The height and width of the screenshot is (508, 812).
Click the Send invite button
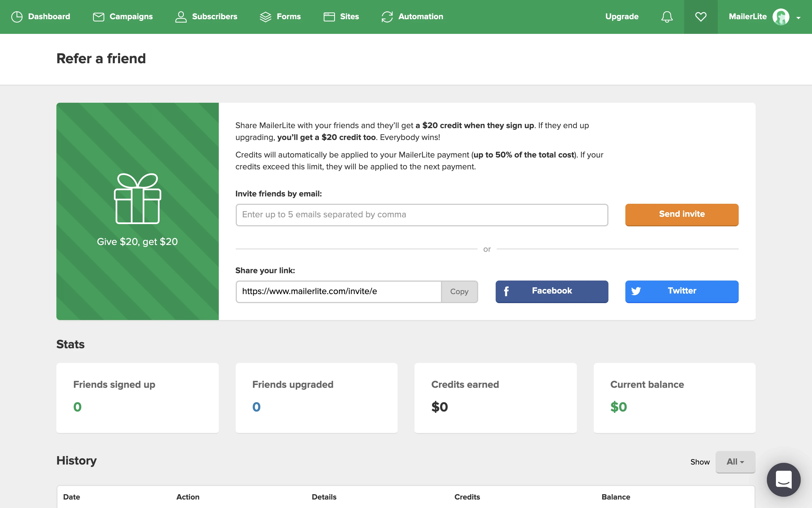(x=682, y=214)
